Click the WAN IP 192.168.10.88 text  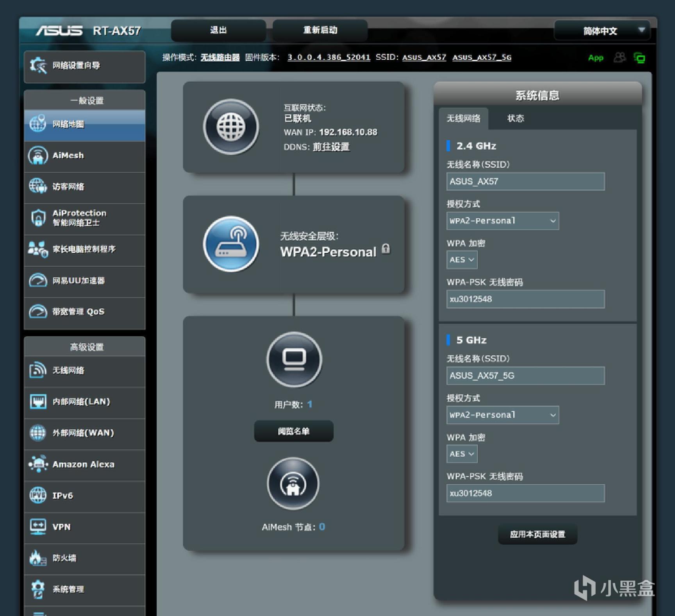point(348,132)
